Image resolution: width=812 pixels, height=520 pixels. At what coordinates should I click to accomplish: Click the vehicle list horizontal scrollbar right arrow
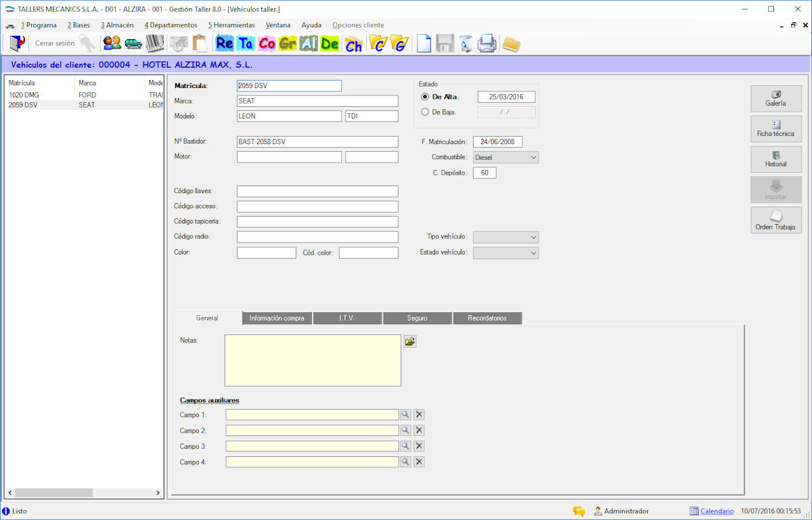click(158, 493)
